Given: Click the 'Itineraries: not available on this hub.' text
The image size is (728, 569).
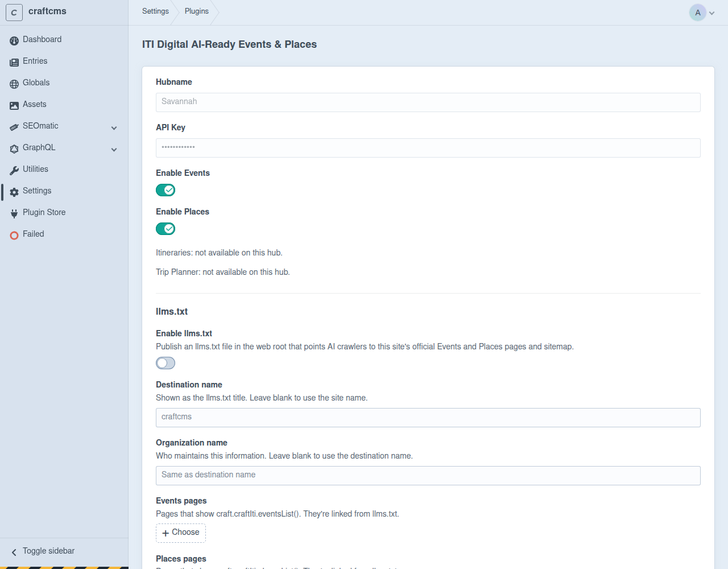Looking at the screenshot, I should tap(219, 253).
